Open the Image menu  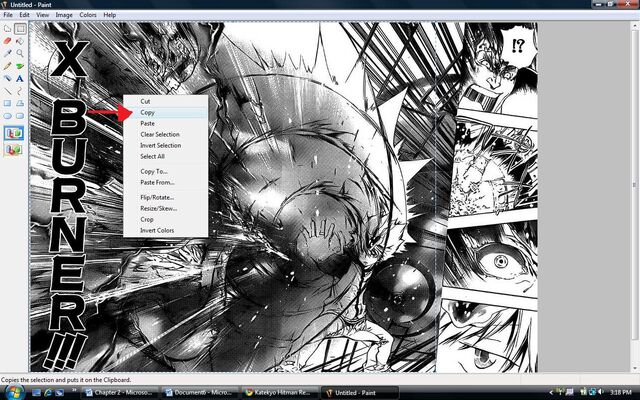[x=64, y=15]
